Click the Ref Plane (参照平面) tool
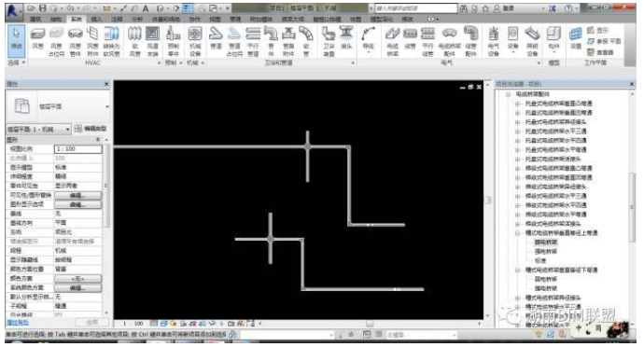The height and width of the screenshot is (347, 644). [x=604, y=41]
